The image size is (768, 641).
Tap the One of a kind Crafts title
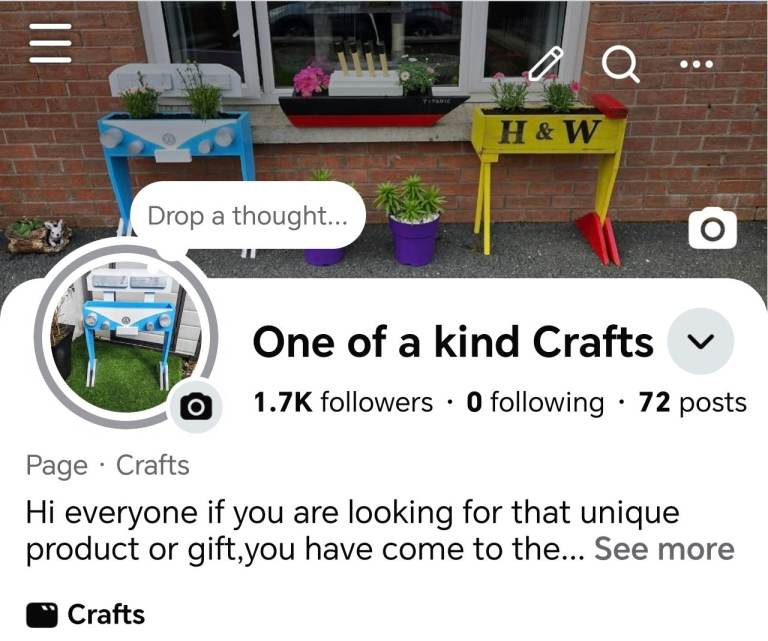click(x=453, y=342)
